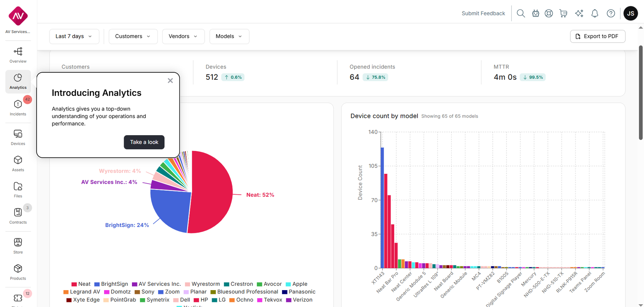The image size is (644, 307).
Task: Click the MTTR 99.5% change badge
Action: pyautogui.click(x=532, y=77)
